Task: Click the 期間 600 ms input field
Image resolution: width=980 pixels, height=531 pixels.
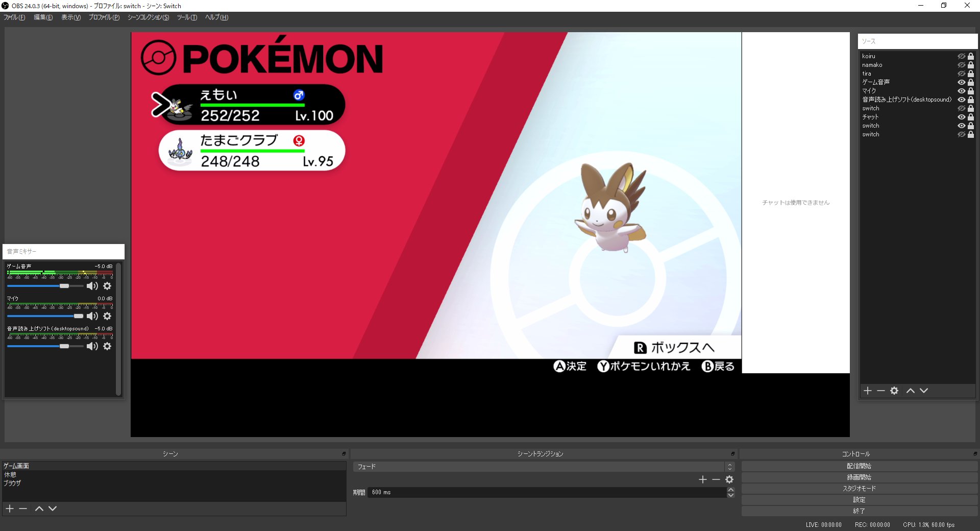Action: coord(546,492)
